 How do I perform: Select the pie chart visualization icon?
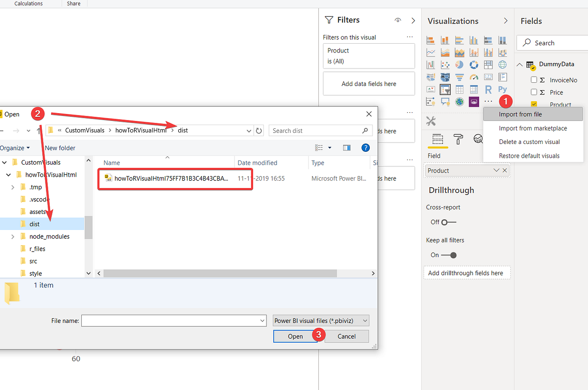(458, 65)
